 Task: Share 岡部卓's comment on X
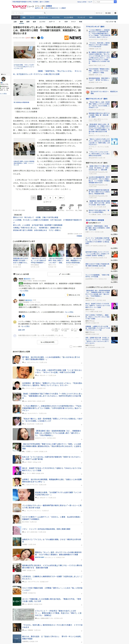20,295
